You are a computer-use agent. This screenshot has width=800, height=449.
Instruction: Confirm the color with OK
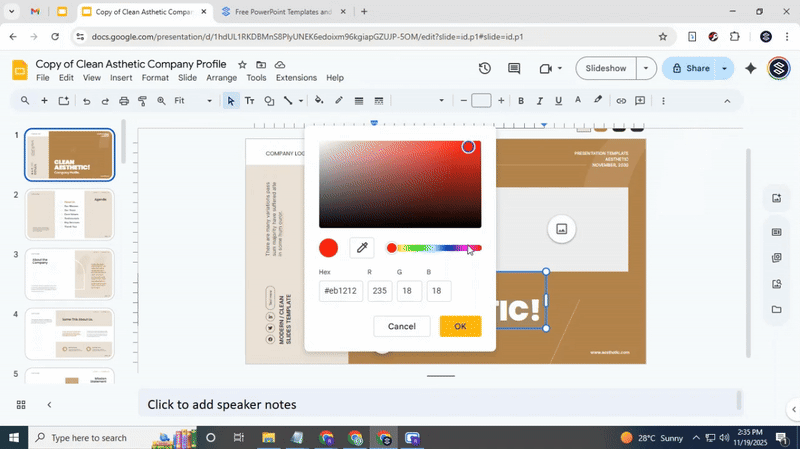[460, 326]
